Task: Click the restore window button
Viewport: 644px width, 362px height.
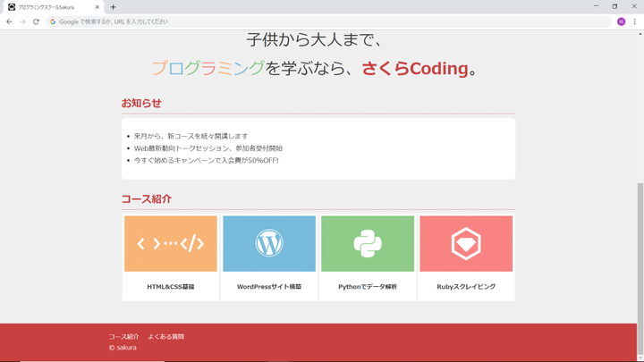Action: pos(614,6)
